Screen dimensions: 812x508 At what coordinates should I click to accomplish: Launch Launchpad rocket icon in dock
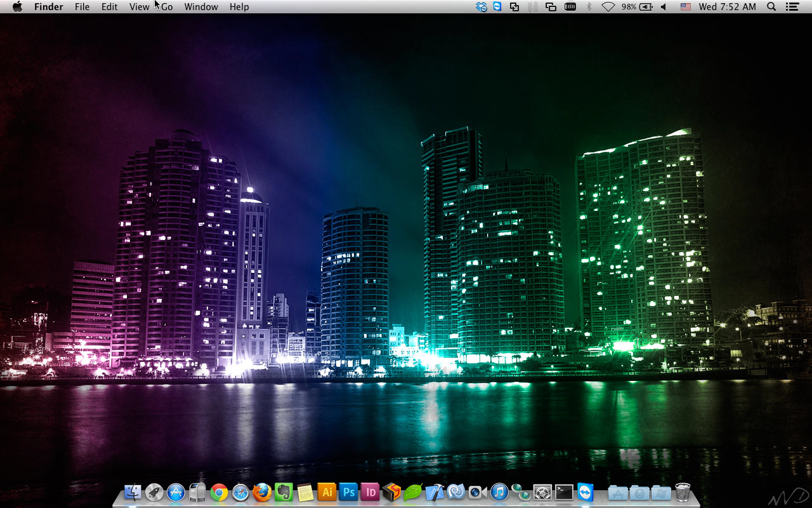pyautogui.click(x=154, y=492)
